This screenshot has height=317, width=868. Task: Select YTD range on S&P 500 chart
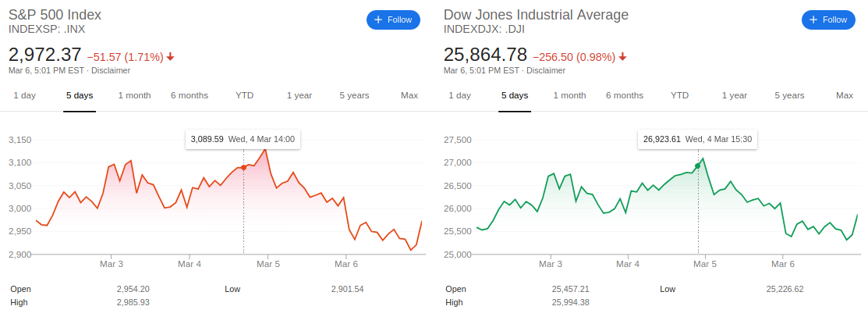click(245, 95)
